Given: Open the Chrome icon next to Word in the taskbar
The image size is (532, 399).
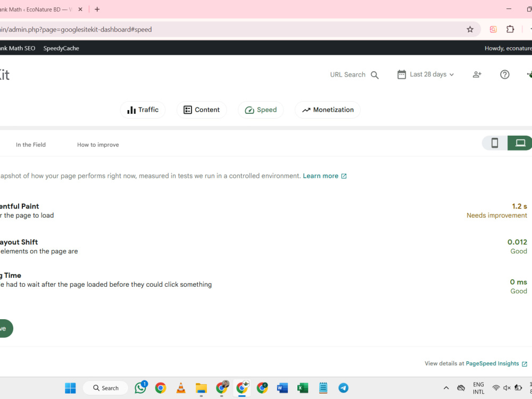Looking at the screenshot, I should (x=262, y=388).
